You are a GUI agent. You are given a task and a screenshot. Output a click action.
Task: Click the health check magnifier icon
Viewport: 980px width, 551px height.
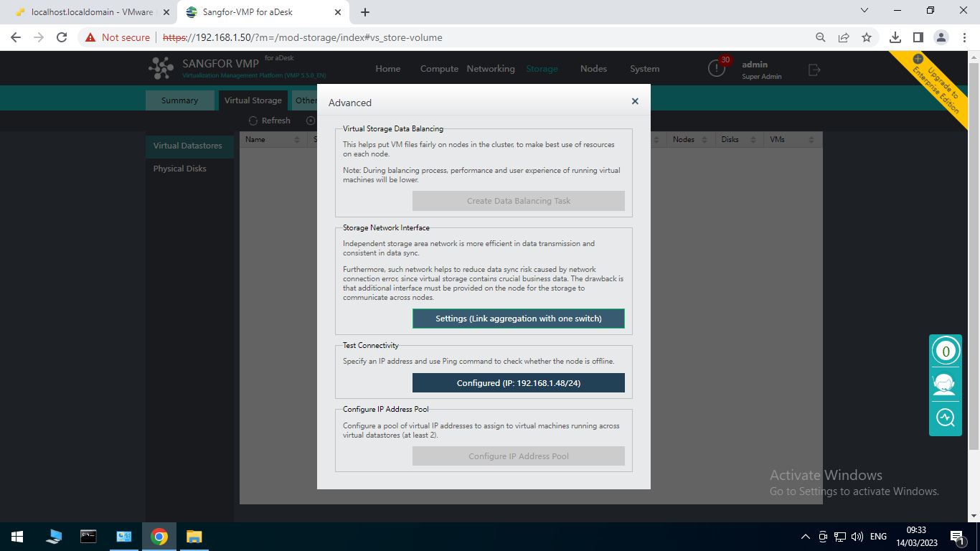945,418
